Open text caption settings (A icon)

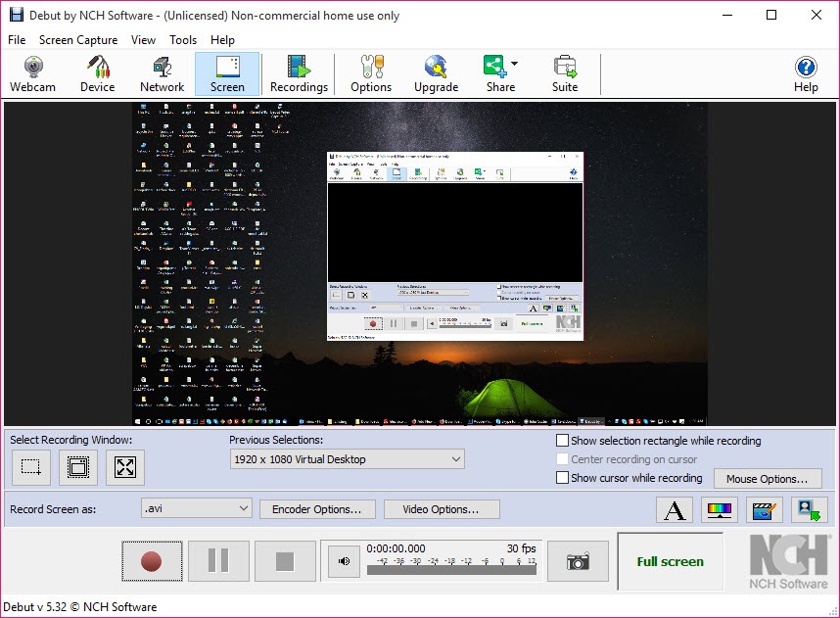(x=675, y=509)
